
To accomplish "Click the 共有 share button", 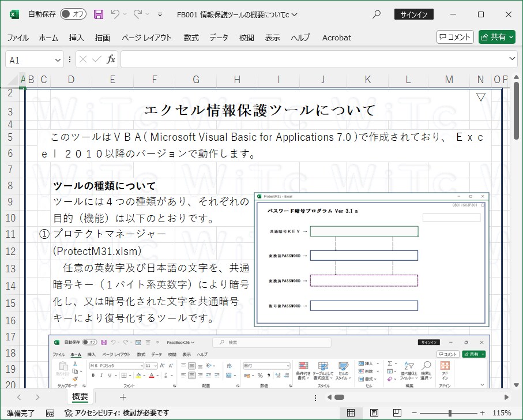I will 497,37.
